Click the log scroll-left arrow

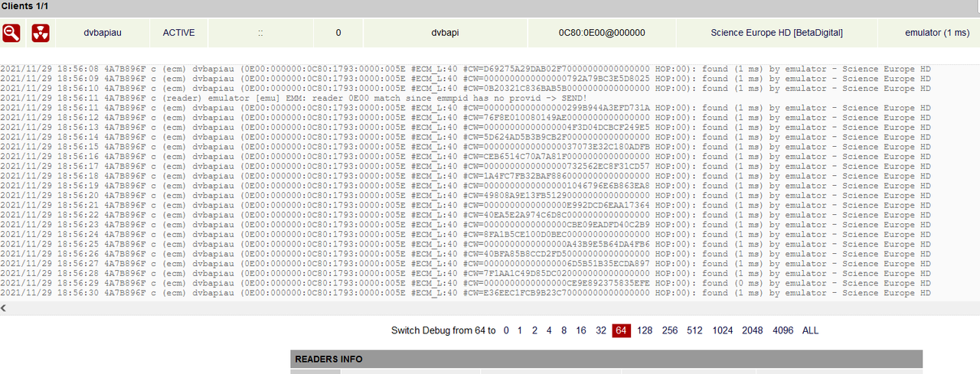[4, 307]
